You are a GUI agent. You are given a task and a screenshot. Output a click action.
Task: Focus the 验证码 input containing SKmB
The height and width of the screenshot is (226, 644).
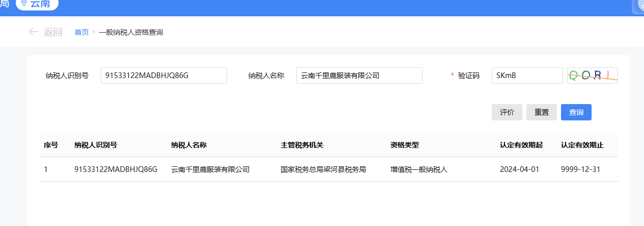click(x=527, y=76)
